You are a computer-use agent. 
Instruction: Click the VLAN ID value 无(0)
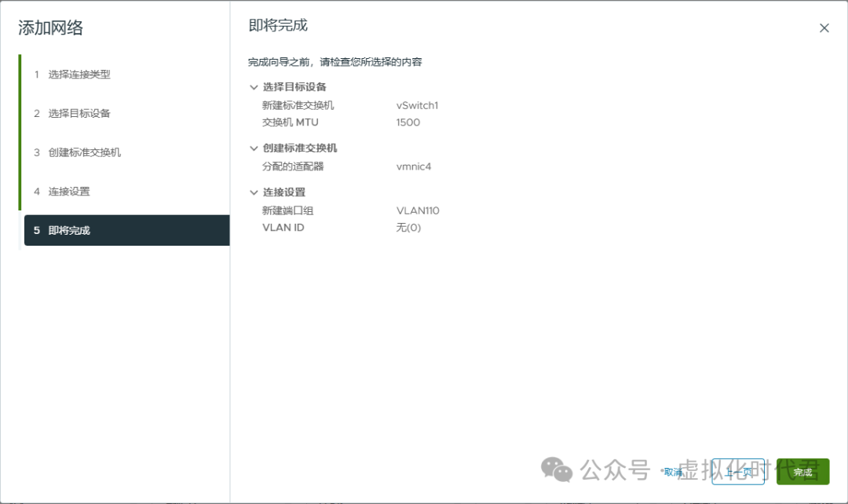(x=411, y=227)
